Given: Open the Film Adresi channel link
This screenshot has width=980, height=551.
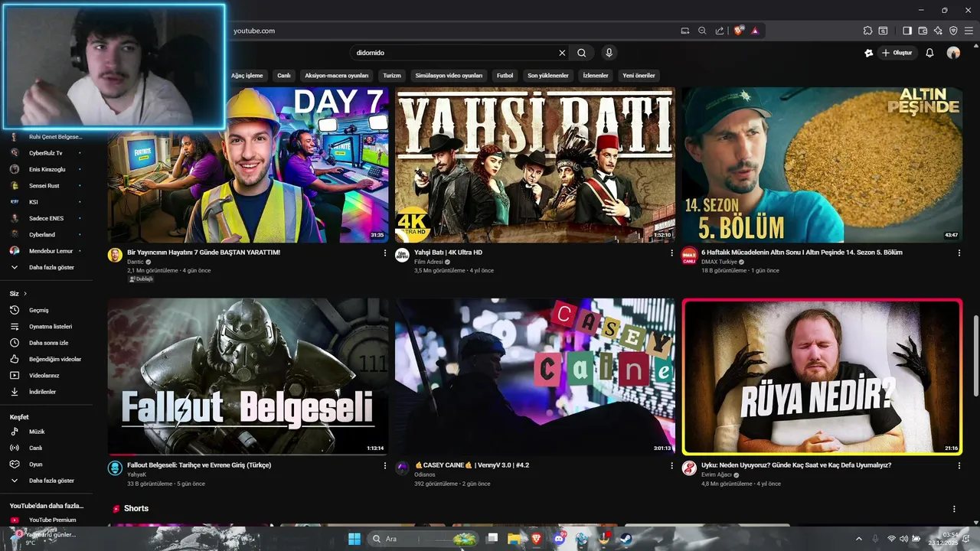Looking at the screenshot, I should 429,262.
